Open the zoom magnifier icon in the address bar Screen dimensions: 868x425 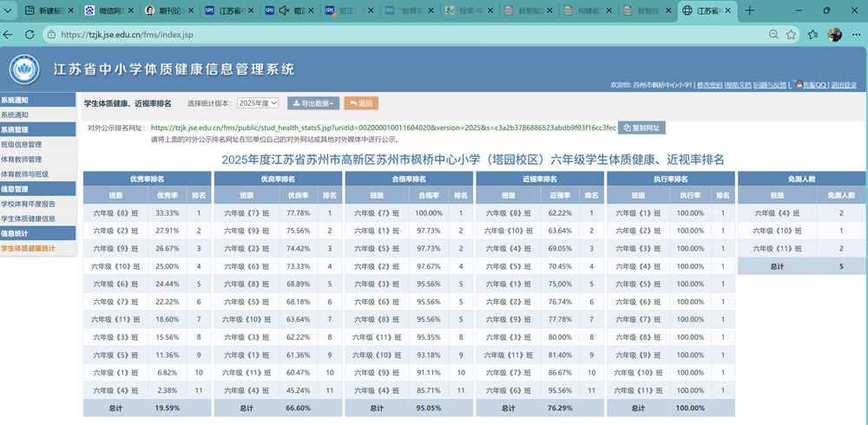(774, 35)
